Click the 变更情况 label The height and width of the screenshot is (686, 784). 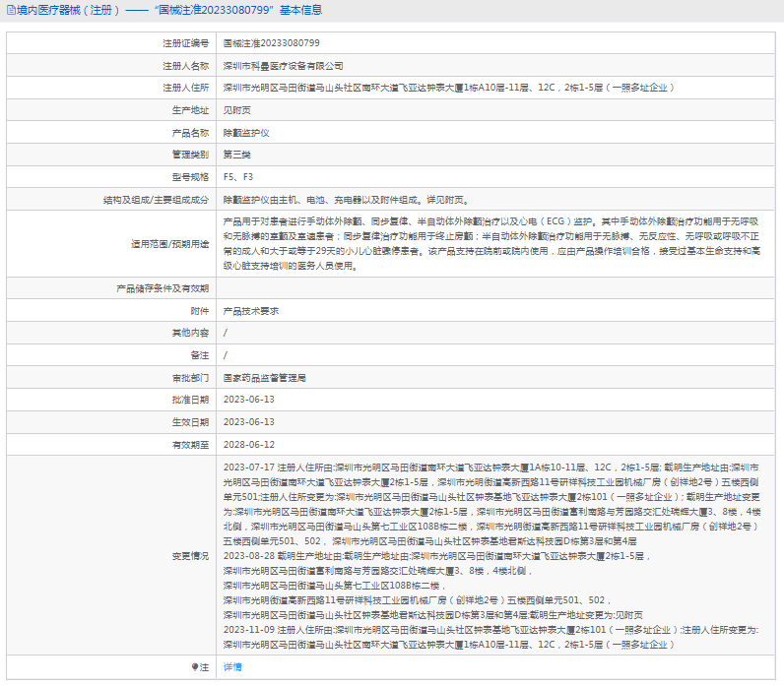(190, 556)
